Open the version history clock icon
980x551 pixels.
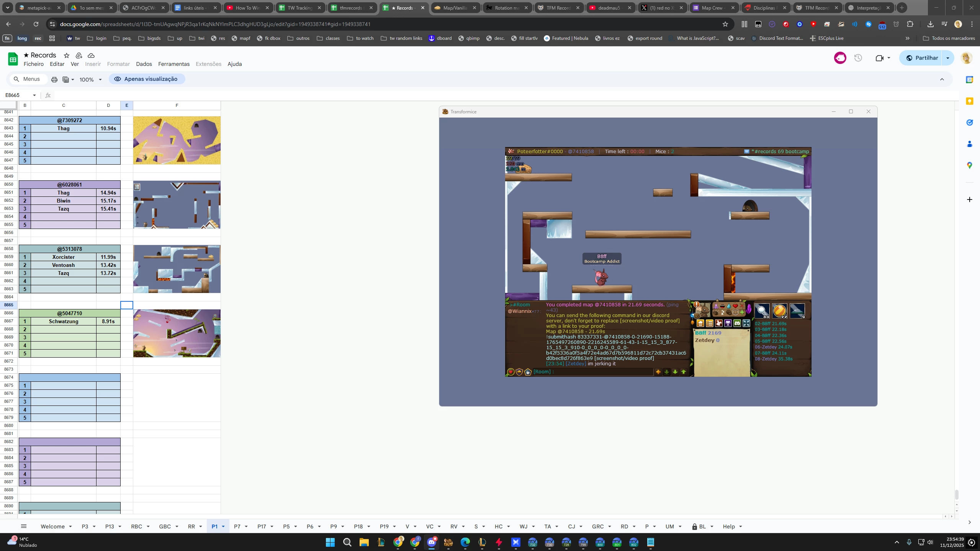click(858, 58)
